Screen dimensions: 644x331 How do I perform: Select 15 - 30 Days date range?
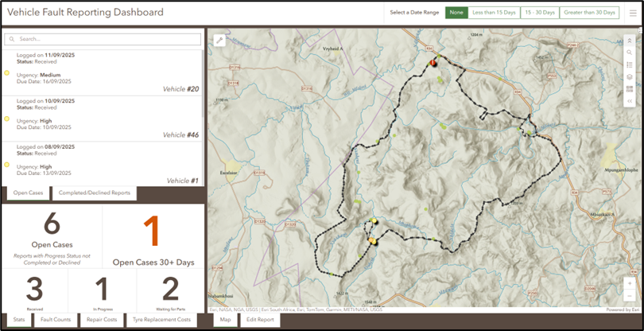[x=538, y=13]
